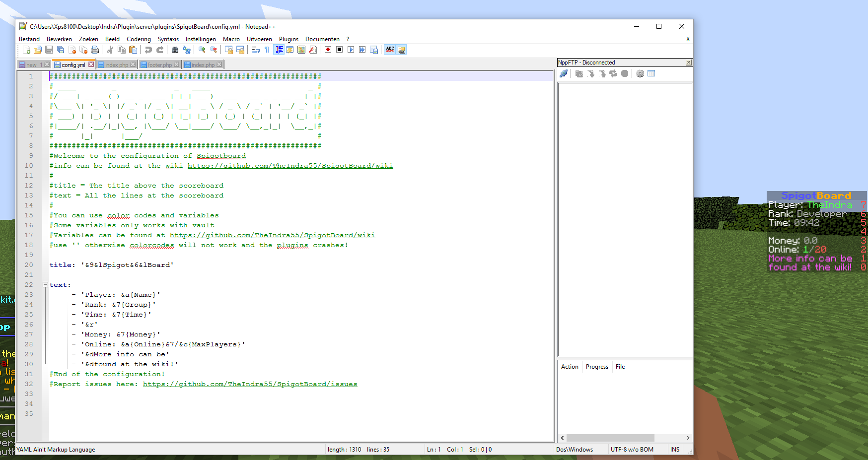Start macro recording with red dot button
The width and height of the screenshot is (868, 460).
pyautogui.click(x=328, y=50)
